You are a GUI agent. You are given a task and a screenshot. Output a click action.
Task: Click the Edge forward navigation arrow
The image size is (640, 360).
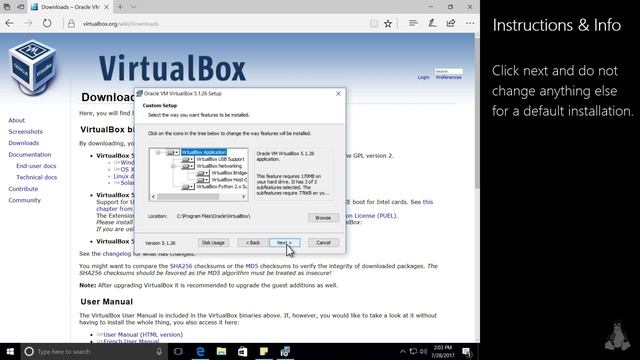pyautogui.click(x=28, y=23)
